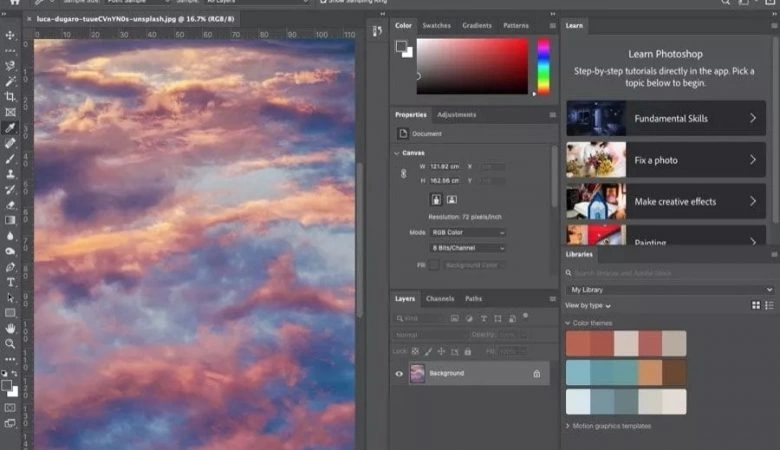The width and height of the screenshot is (780, 450).
Task: Select the Hand tool
Action: pos(10,328)
